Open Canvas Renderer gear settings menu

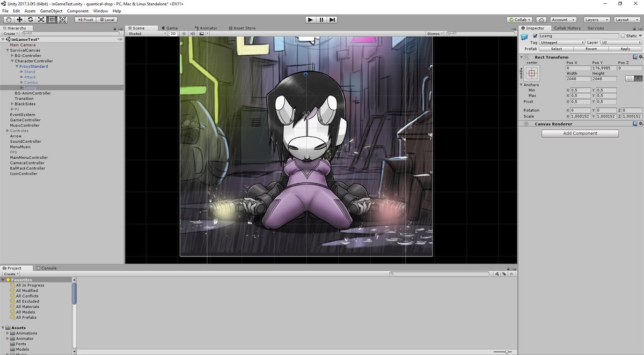(640, 124)
